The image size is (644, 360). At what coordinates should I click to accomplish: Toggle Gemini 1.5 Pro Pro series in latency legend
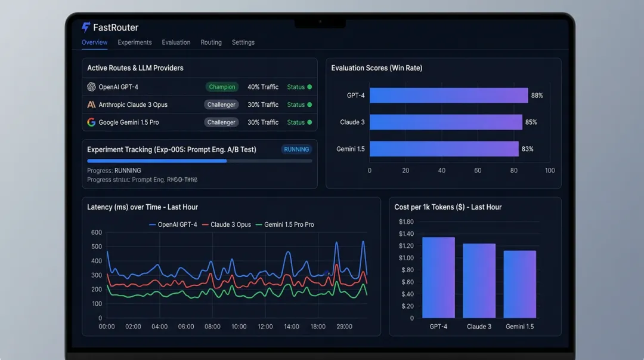tap(284, 224)
